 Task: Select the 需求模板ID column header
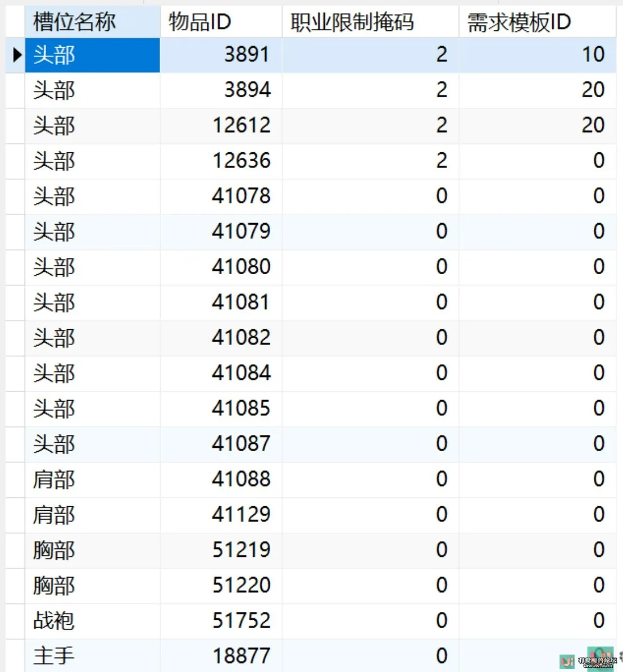tap(537, 22)
